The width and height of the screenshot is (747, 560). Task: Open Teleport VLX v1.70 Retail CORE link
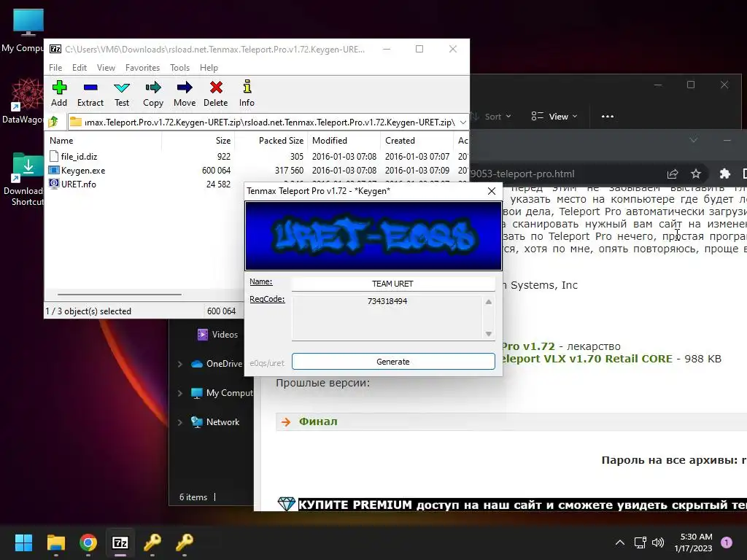pos(587,359)
